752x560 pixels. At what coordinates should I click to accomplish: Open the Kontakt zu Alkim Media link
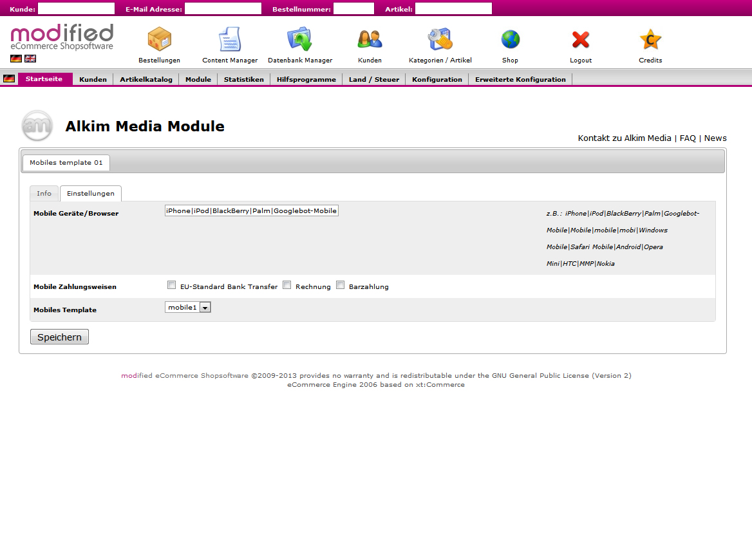click(x=625, y=138)
